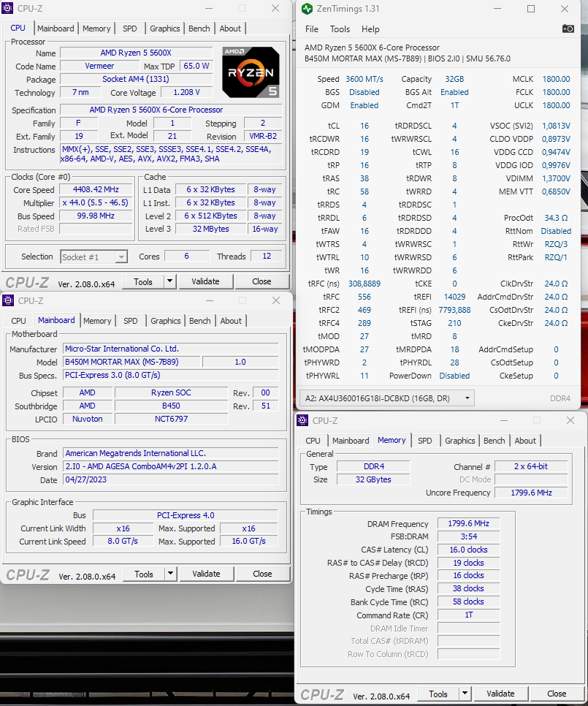Switch to Memory tab in top CPU-Z window
This screenshot has height=706, width=588.
coord(96,29)
